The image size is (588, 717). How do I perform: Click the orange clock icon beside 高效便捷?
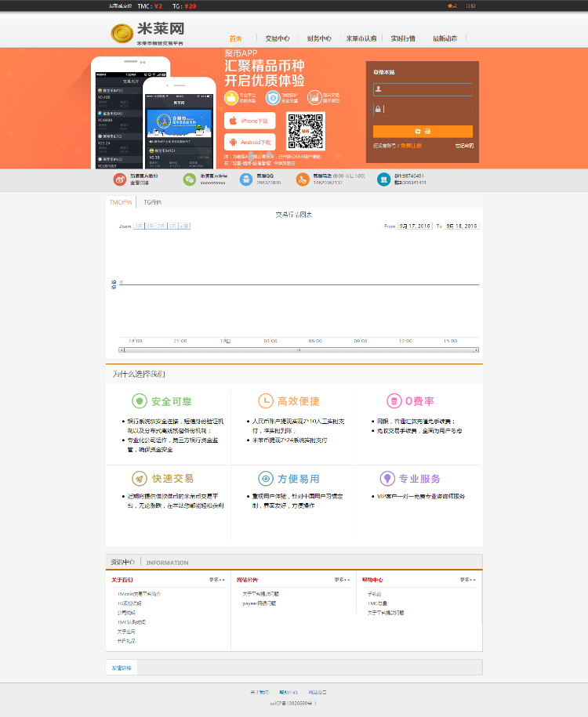pyautogui.click(x=266, y=401)
